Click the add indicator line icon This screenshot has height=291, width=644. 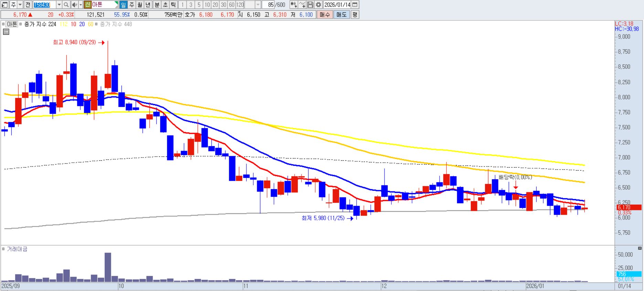tap(302, 5)
